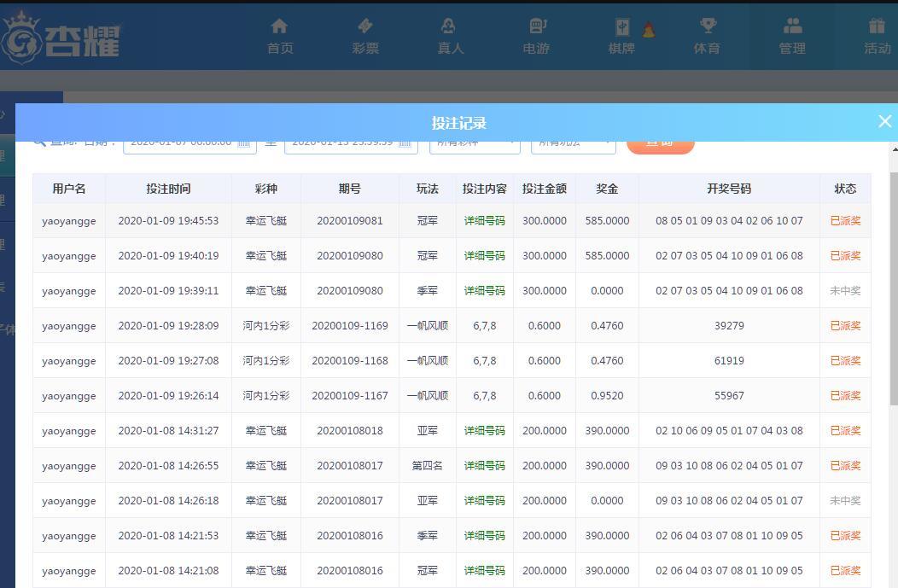Click draw numbers 02 10 06 09 05 01 07 04 03 08
The height and width of the screenshot is (588, 898).
pyautogui.click(x=729, y=431)
